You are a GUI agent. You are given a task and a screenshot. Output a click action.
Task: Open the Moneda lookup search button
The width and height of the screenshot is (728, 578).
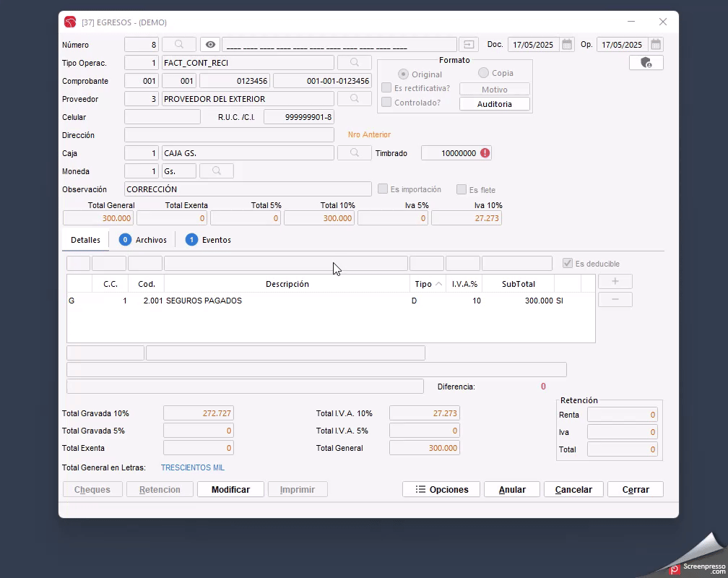216,171
